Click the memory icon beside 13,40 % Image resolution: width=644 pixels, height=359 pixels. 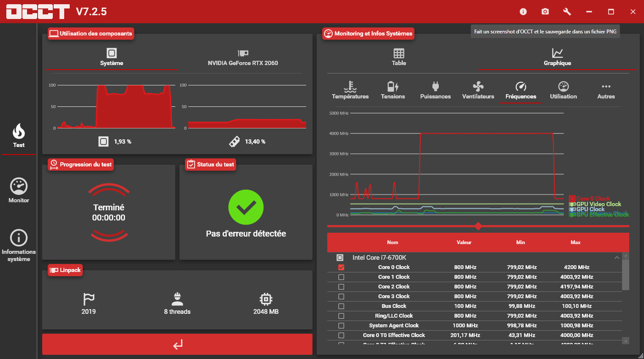[234, 141]
